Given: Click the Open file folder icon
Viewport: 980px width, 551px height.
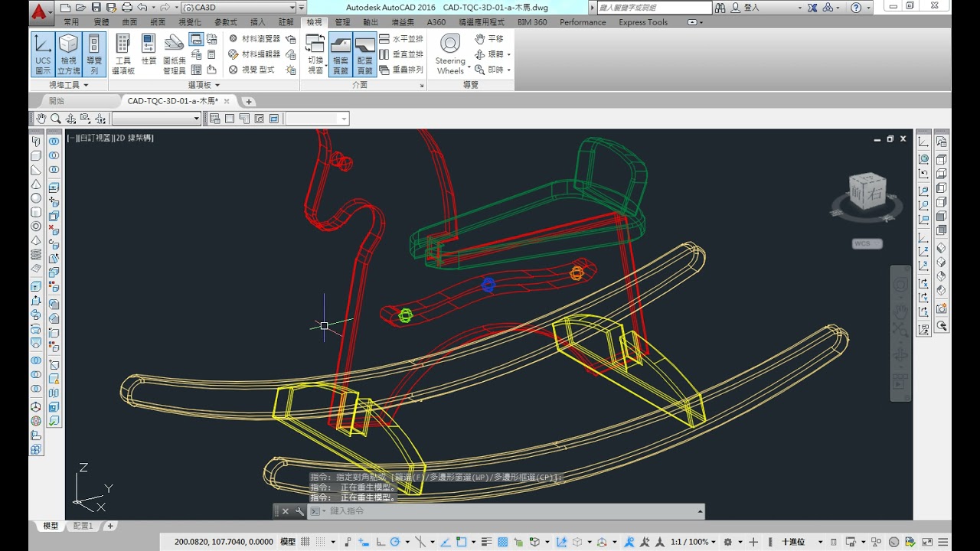Looking at the screenshot, I should [80, 8].
